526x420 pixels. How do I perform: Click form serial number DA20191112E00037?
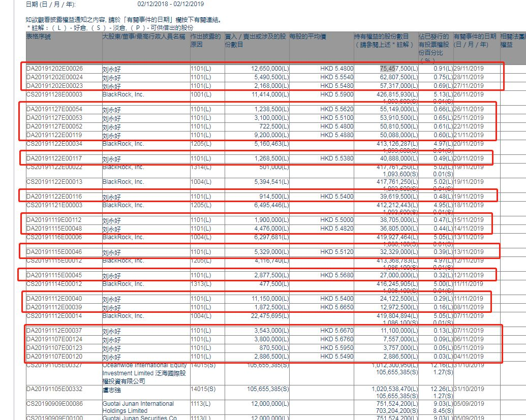[54, 331]
